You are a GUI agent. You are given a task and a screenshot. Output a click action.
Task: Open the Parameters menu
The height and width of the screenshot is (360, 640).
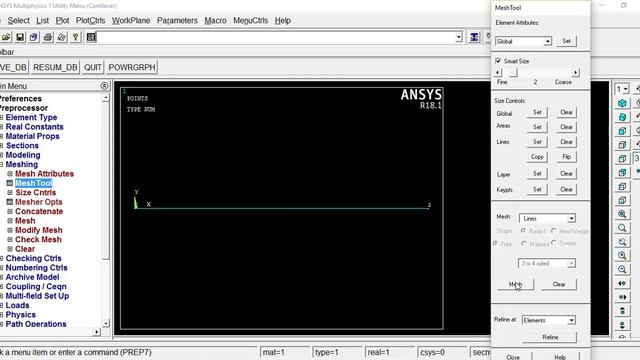pos(177,20)
